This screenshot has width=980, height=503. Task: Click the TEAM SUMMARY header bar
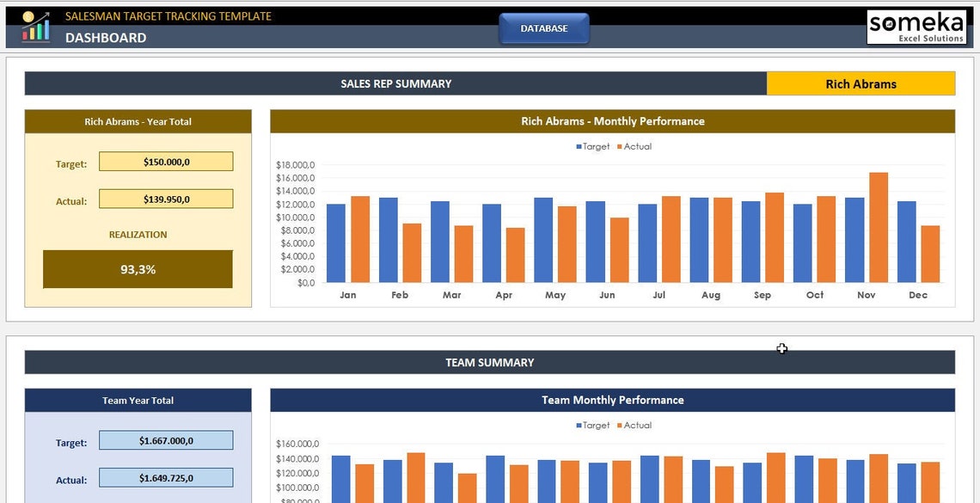(x=490, y=362)
